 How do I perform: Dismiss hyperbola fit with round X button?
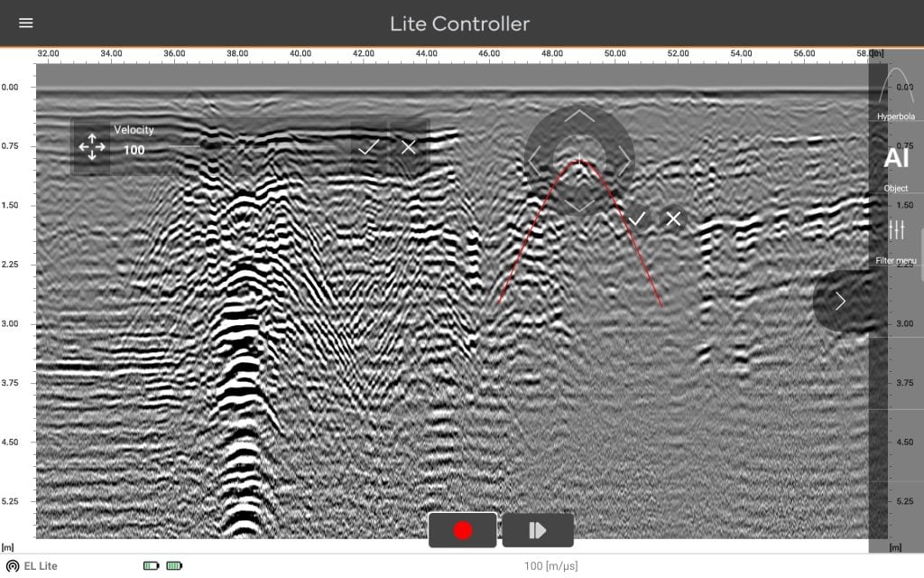coord(673,219)
